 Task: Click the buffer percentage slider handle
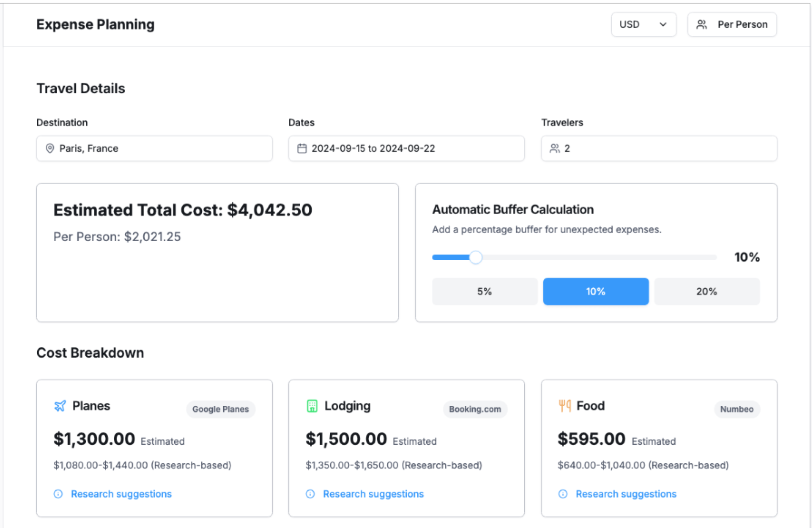pyautogui.click(x=475, y=257)
